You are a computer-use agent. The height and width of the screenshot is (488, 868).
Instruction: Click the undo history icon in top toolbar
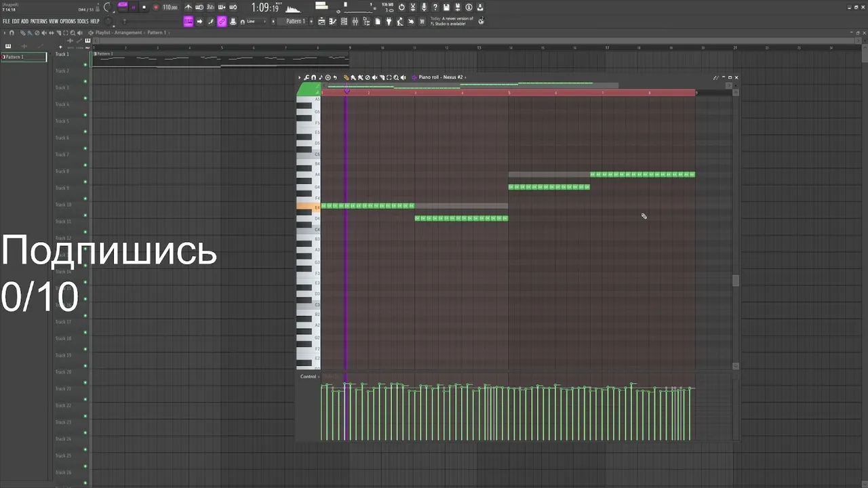pyautogui.click(x=401, y=7)
